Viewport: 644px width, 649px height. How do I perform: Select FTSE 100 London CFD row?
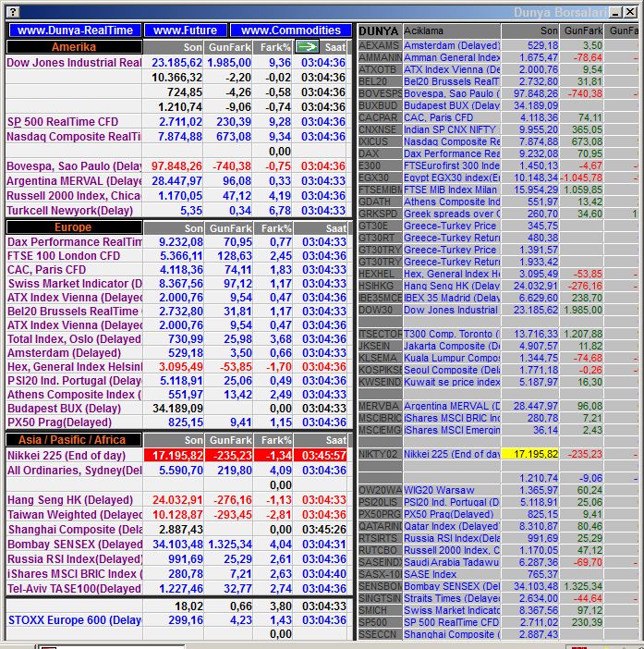[x=177, y=256]
